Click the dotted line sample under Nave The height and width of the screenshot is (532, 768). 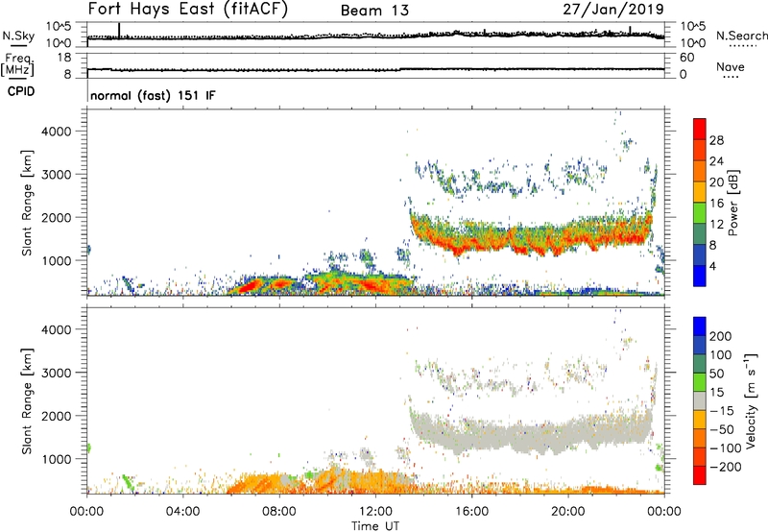[x=731, y=78]
